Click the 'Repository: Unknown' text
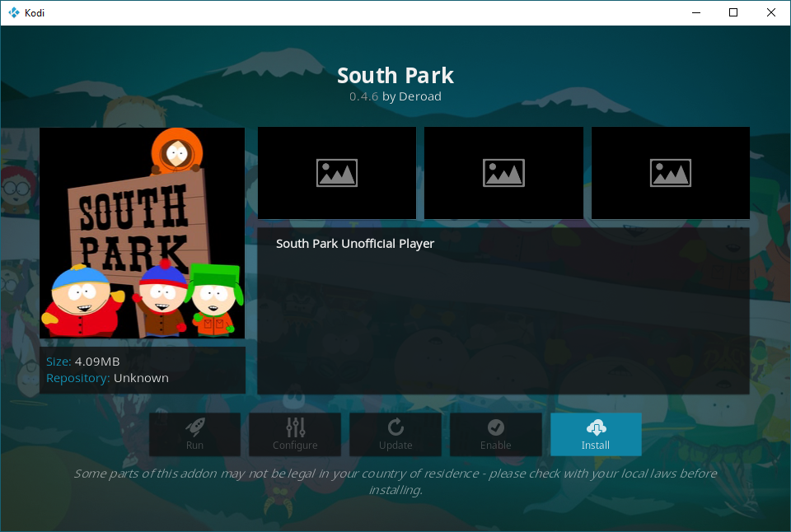791x532 pixels. [107, 378]
